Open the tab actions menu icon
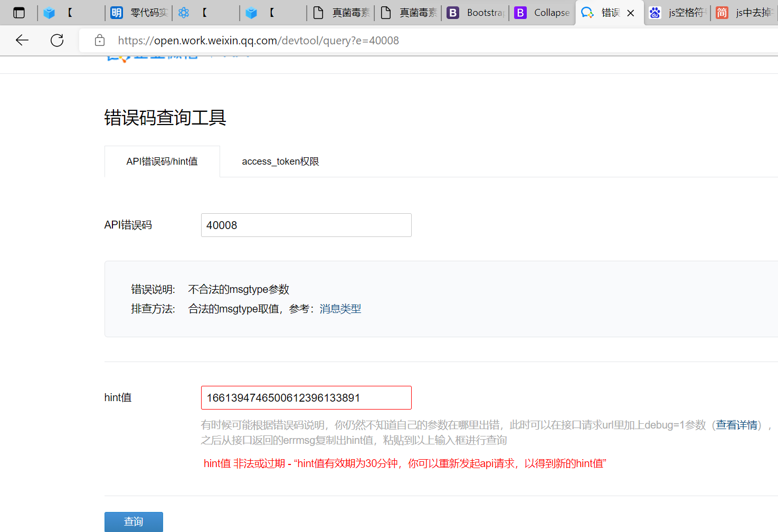778x532 pixels. (19, 13)
